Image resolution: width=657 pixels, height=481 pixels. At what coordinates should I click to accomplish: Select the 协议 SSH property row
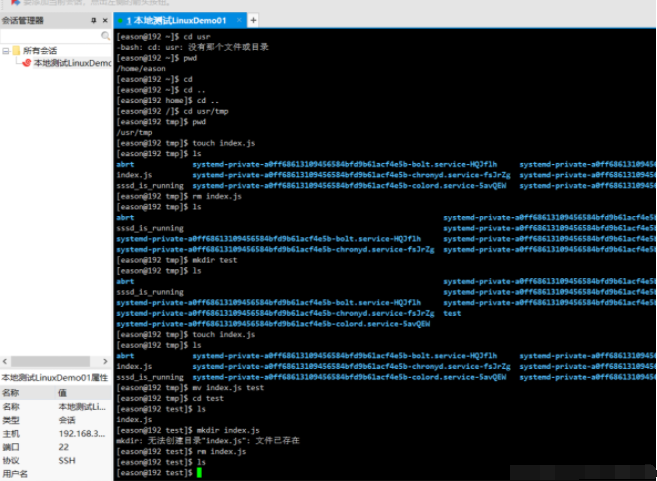pyautogui.click(x=56, y=460)
